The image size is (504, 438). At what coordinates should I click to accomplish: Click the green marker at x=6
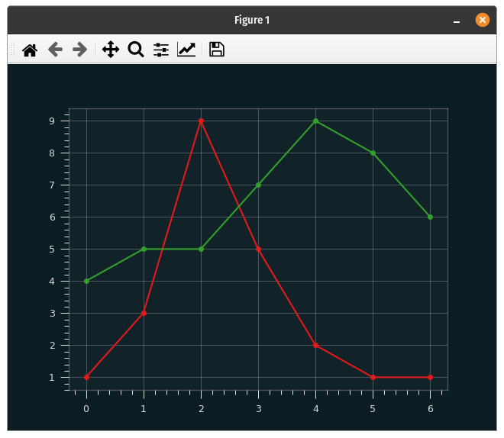[x=431, y=217]
